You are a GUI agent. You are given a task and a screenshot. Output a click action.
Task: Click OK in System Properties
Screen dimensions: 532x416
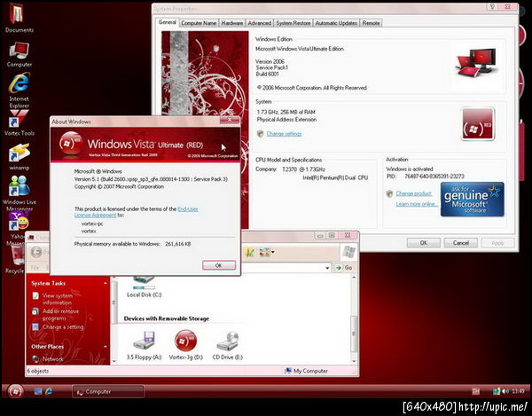(424, 243)
